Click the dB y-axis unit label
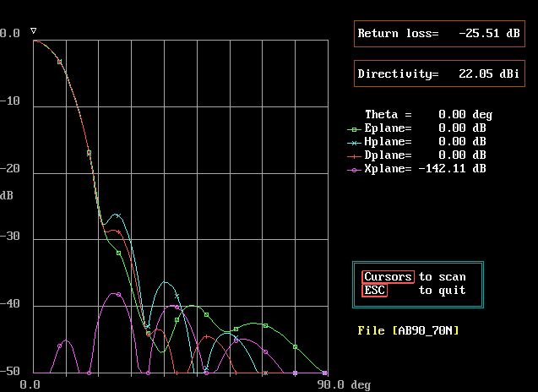The image size is (538, 392). click(x=7, y=196)
